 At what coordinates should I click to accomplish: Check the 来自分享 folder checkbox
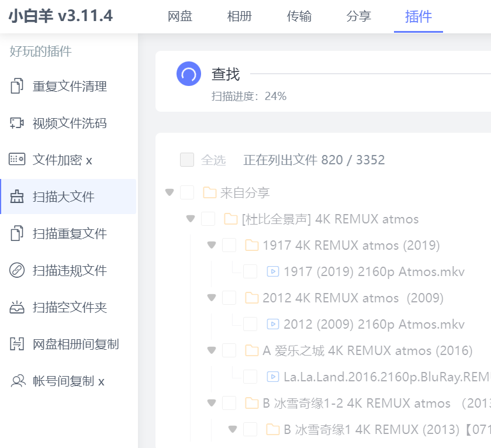coord(187,192)
